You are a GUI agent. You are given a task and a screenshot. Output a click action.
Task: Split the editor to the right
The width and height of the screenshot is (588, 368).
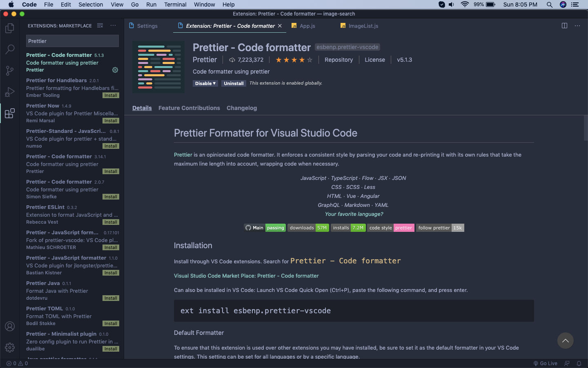tap(564, 25)
